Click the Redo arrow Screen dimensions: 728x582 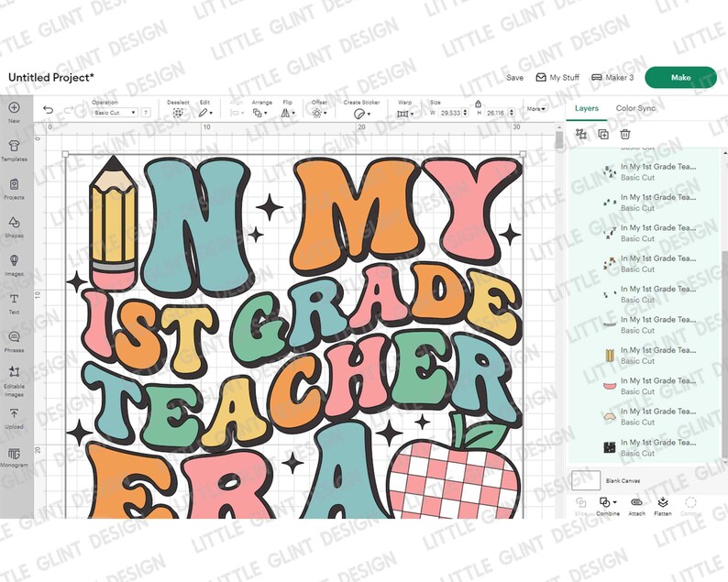pos(69,110)
